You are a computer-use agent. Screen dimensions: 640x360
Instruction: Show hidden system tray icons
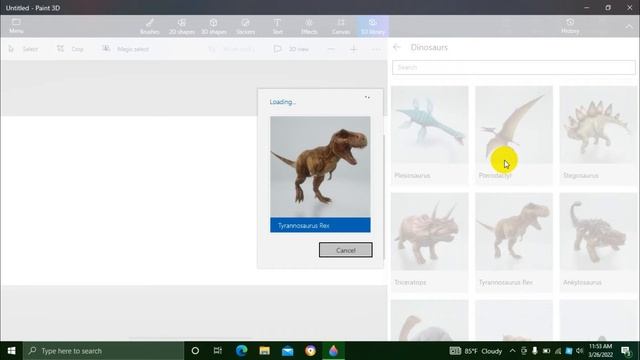[x=512, y=351]
